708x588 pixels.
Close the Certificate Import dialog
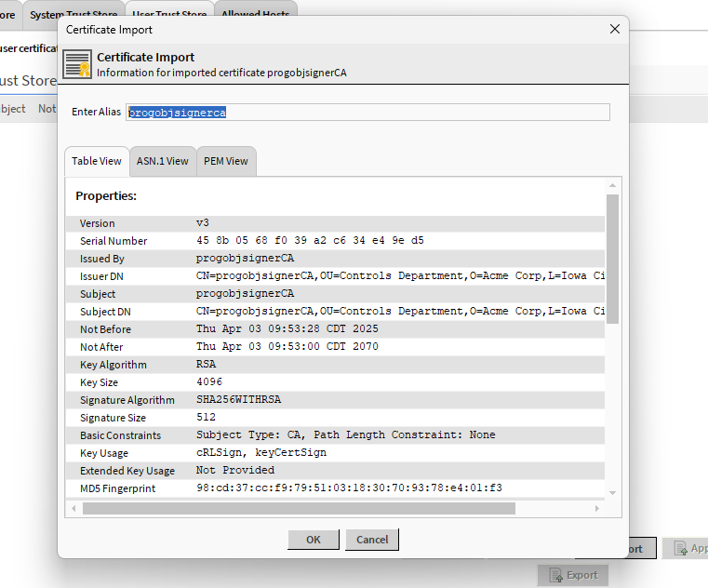614,29
